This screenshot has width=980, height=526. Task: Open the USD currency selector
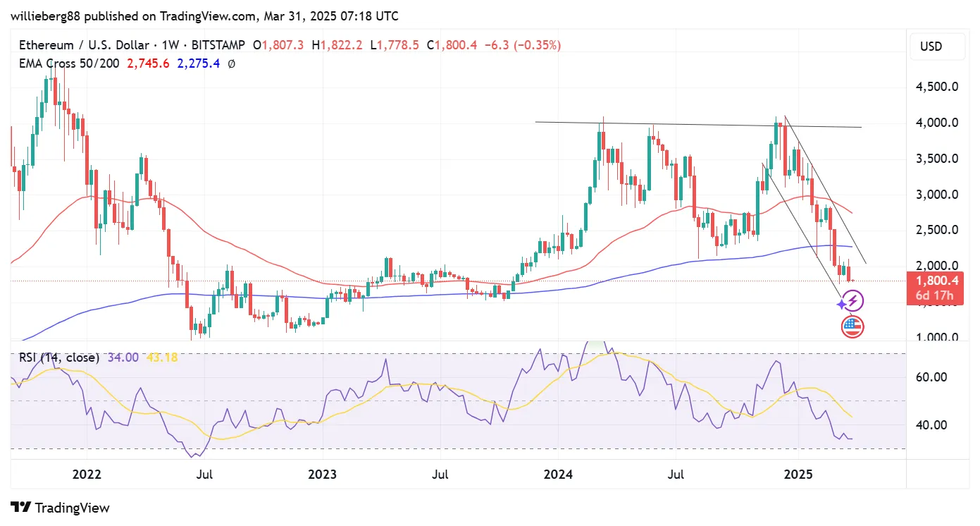tap(931, 47)
